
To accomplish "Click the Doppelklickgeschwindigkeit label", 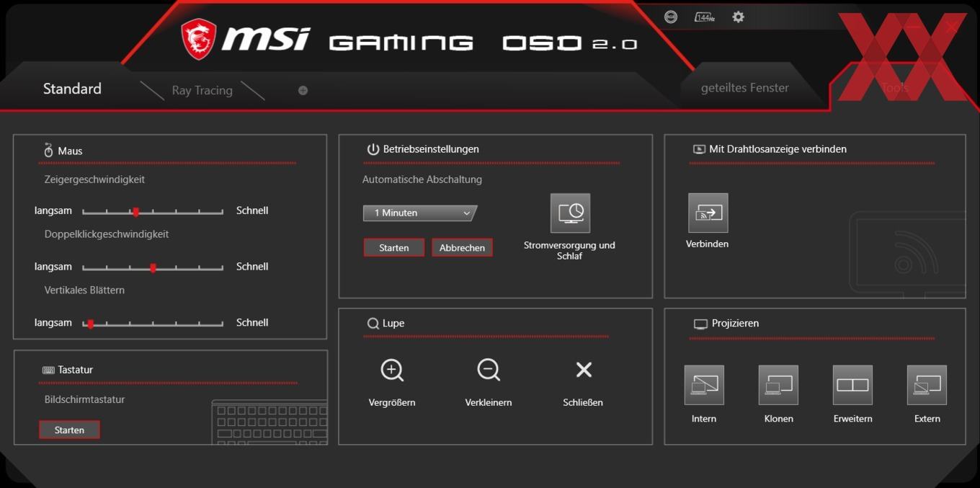I will coord(107,234).
